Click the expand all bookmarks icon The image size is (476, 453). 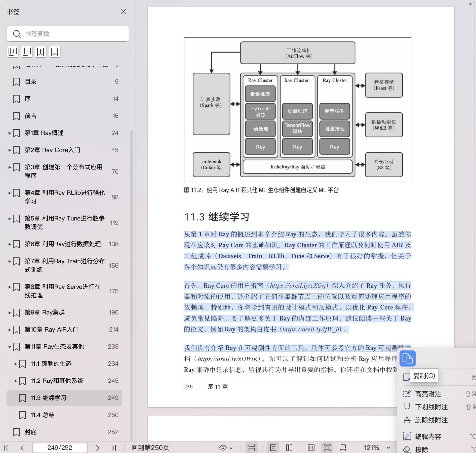[x=13, y=52]
